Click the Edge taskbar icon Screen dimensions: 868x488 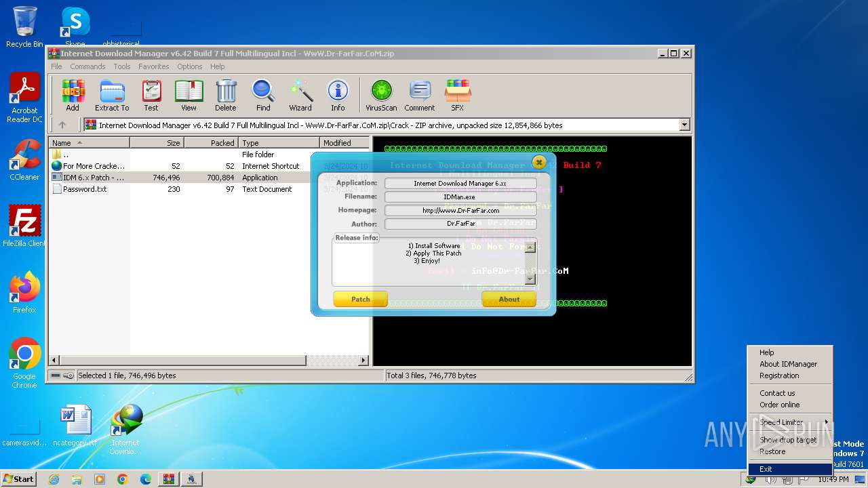click(146, 479)
